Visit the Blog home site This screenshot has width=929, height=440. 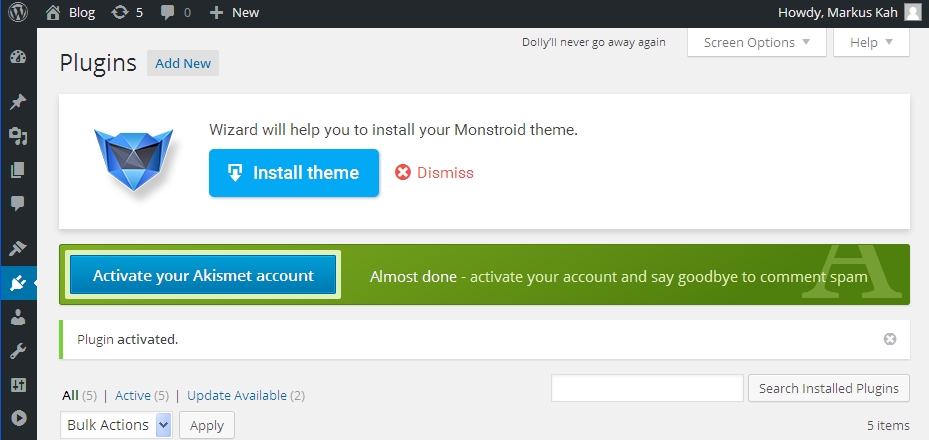pos(71,12)
